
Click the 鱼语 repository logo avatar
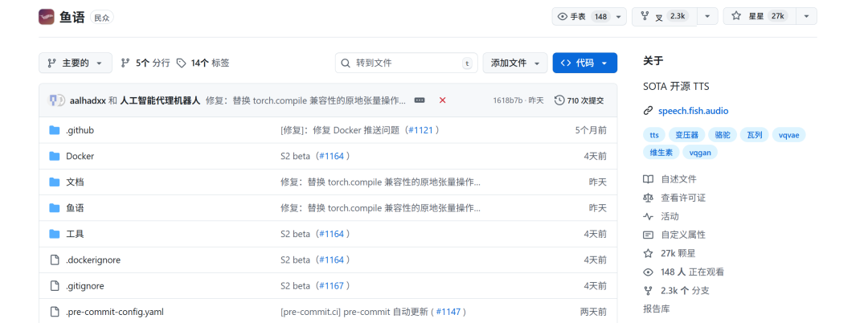tap(47, 16)
